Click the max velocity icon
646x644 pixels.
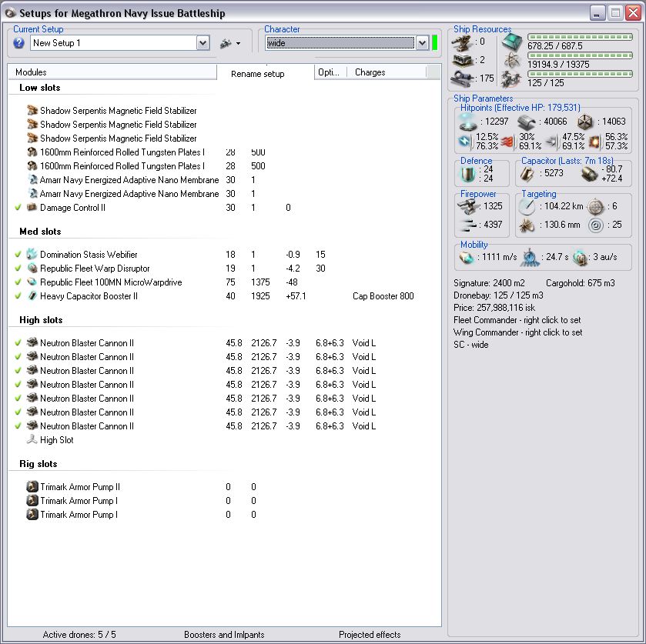pyautogui.click(x=467, y=258)
